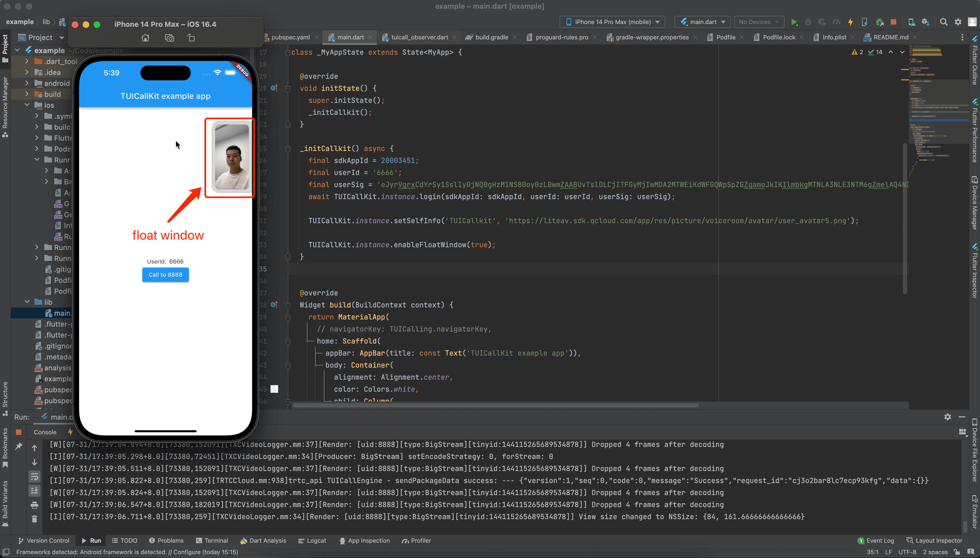The height and width of the screenshot is (558, 980).
Task: Open SDK Manager toolbar icon
Action: click(x=926, y=22)
